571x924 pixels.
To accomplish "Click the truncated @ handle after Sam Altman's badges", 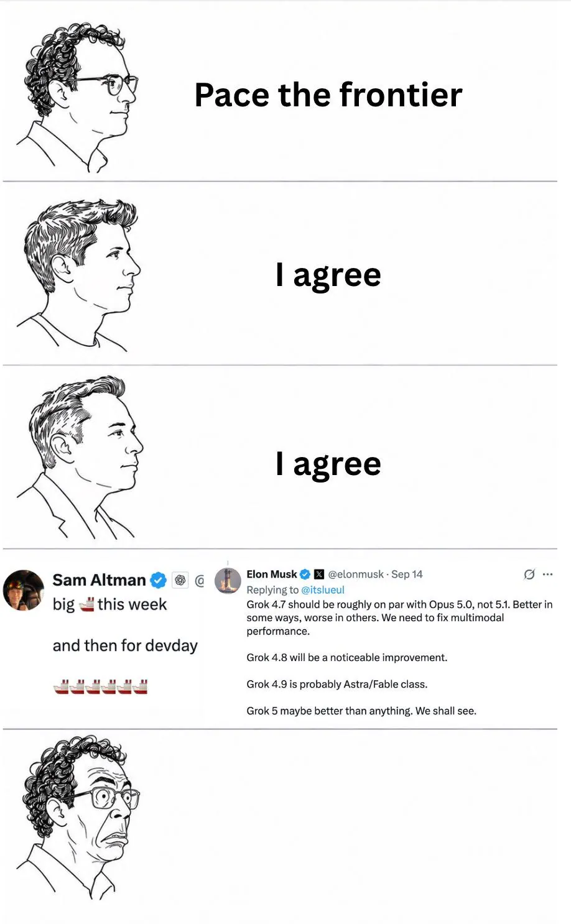I will coord(200,581).
